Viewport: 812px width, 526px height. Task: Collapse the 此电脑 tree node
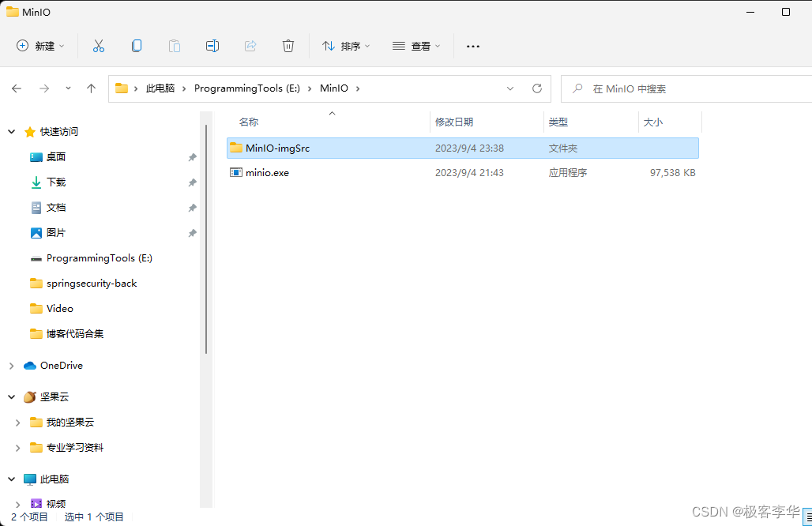(11, 479)
